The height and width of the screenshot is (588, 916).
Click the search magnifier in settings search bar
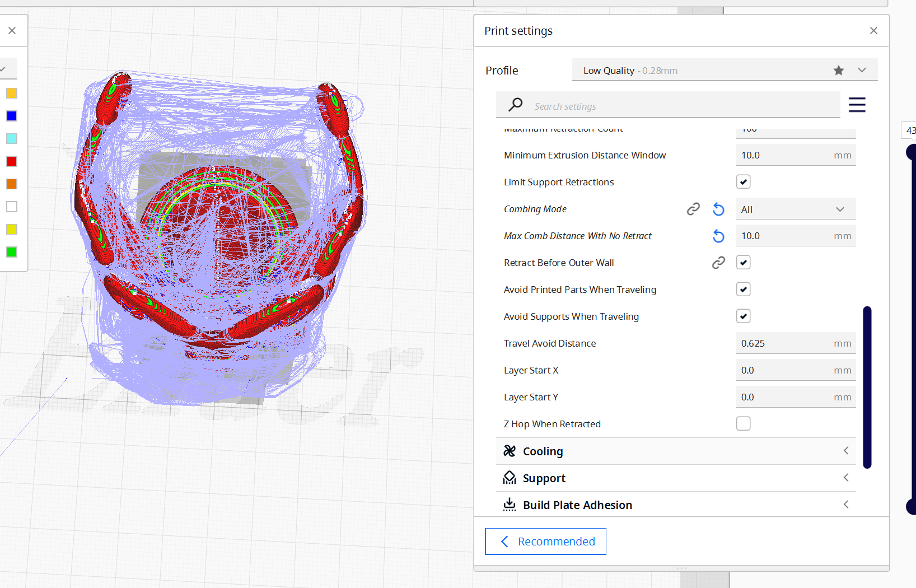coord(515,105)
